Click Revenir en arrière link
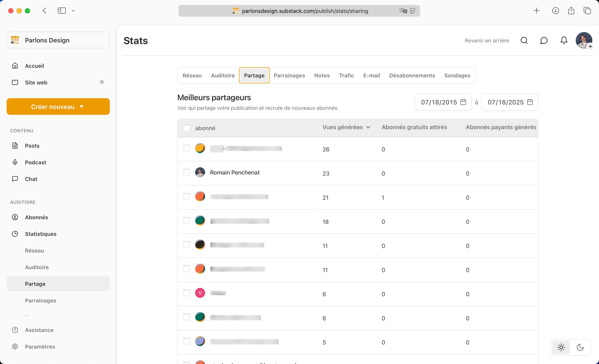Viewport: 599px width, 364px height. click(487, 40)
